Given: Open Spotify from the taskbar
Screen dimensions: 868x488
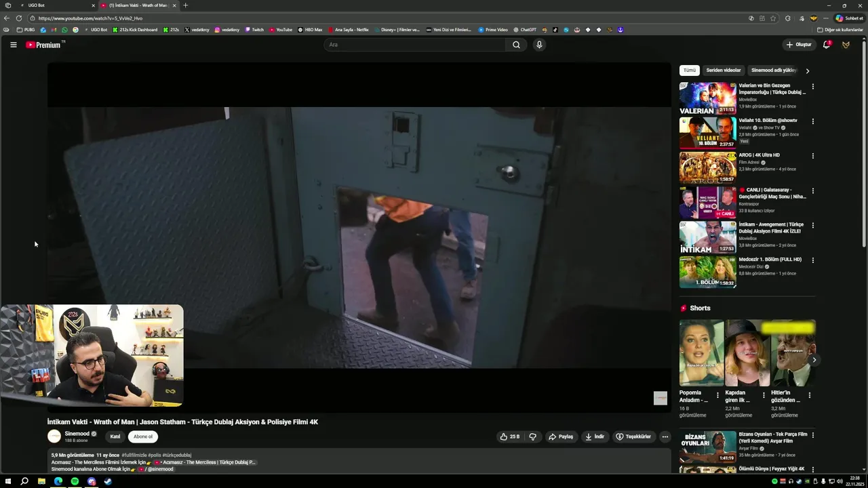Looking at the screenshot, I should 75,481.
